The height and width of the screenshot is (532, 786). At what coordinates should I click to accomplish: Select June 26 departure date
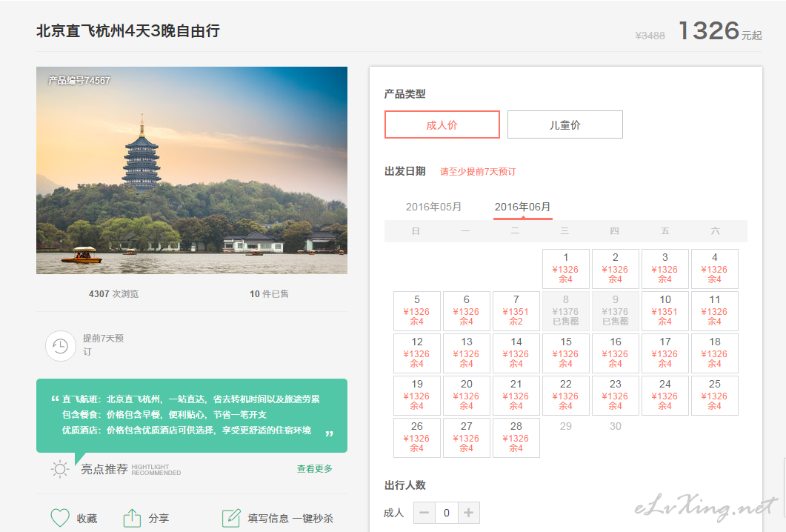coord(416,437)
